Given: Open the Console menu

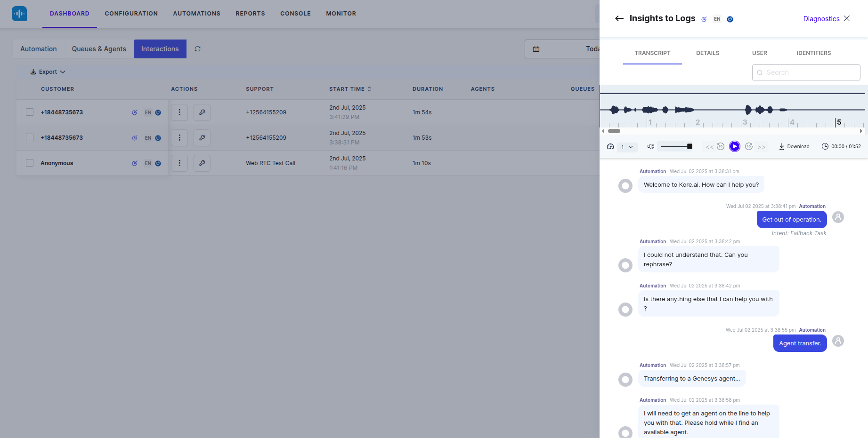Looking at the screenshot, I should 296,14.
